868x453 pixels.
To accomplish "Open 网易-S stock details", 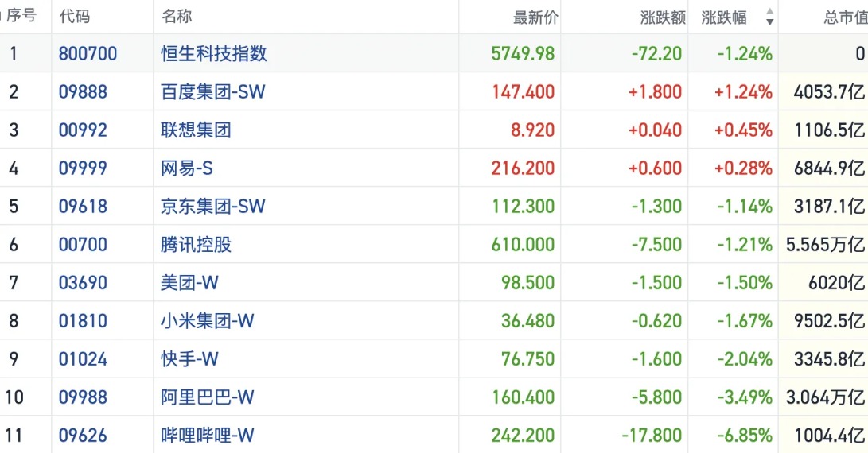I will [187, 168].
